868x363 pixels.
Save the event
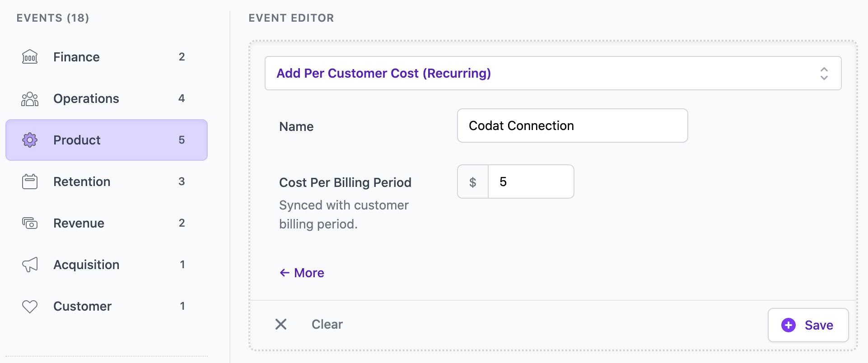coord(808,325)
